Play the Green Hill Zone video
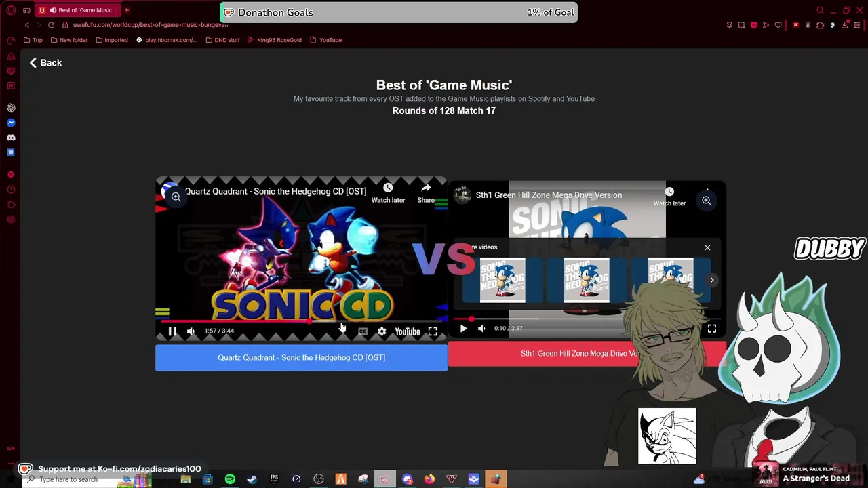868x488 pixels. [463, 328]
